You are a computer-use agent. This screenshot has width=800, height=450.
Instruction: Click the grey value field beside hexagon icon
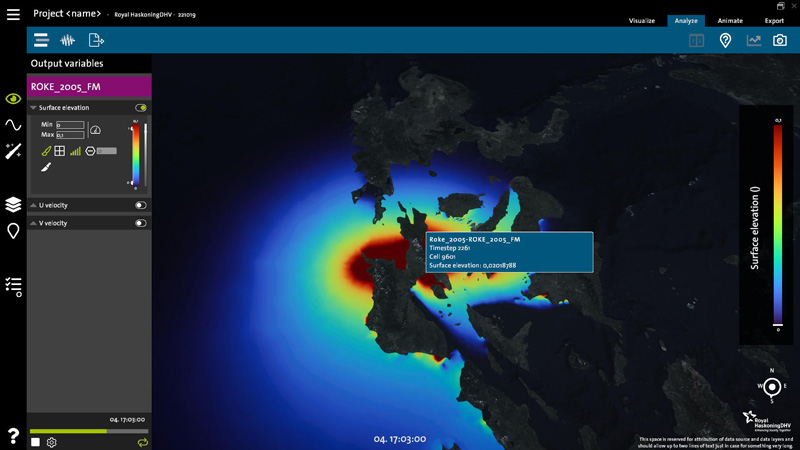click(107, 151)
